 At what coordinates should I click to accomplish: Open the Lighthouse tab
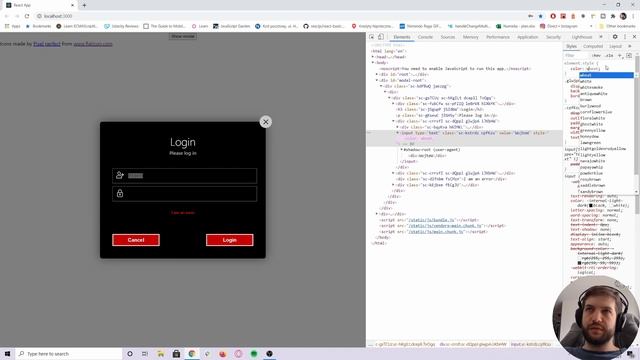[x=581, y=37]
